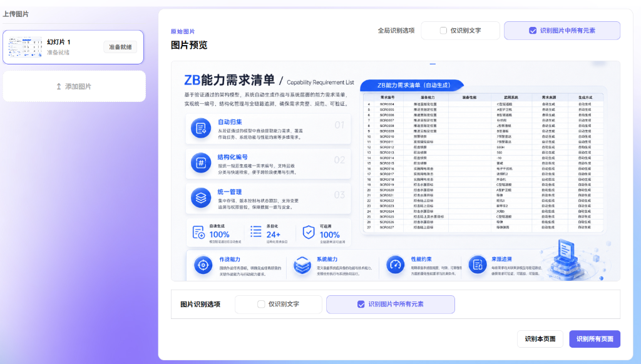Click the 自动归集 document icon
This screenshot has height=364, width=641.
tap(201, 128)
